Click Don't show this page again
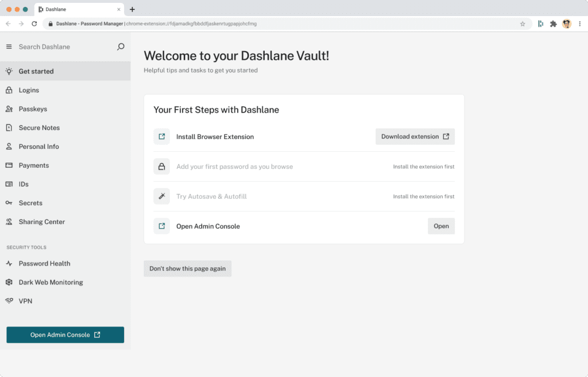Viewport: 588px width, 377px height. (x=187, y=268)
